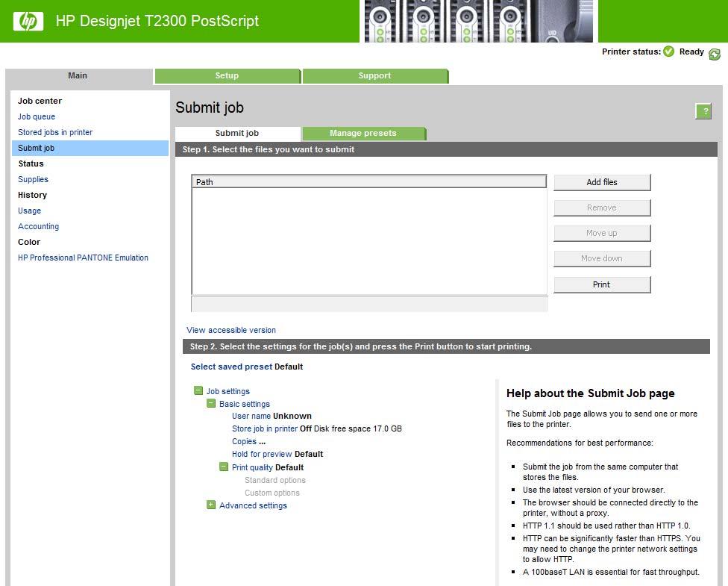Viewport: 728px width, 586px height.
Task: Click the Color sidebar heading
Action: [x=29, y=242]
